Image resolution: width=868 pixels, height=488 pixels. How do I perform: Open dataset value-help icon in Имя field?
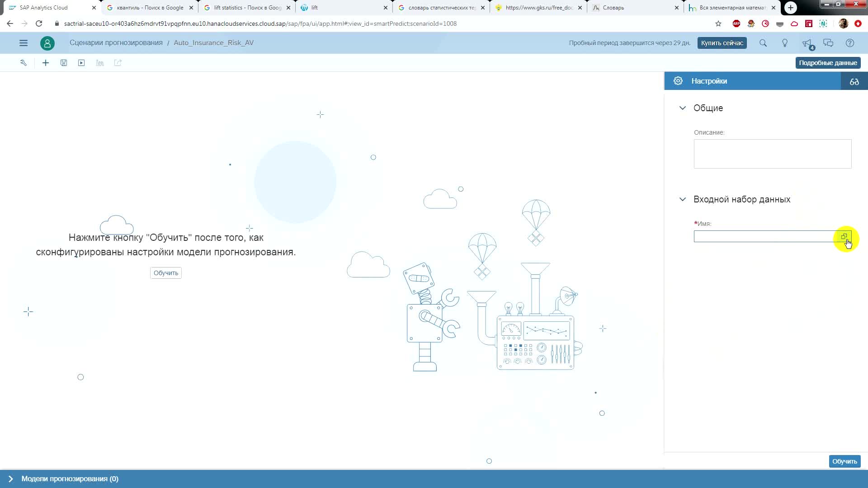(844, 236)
